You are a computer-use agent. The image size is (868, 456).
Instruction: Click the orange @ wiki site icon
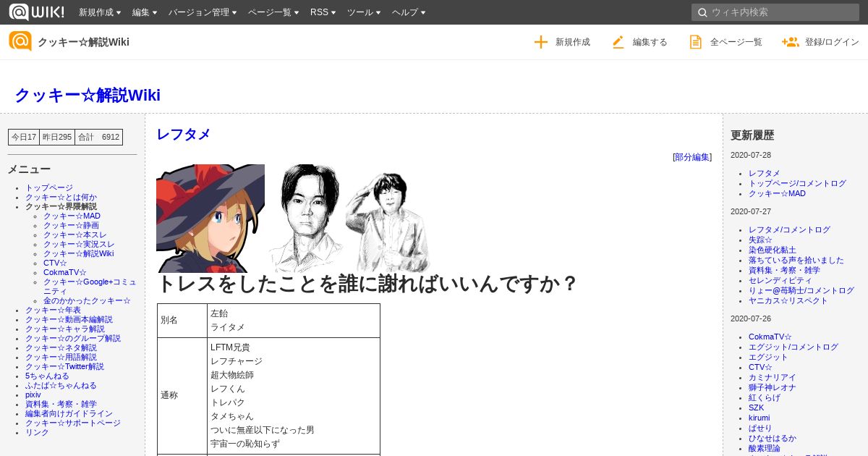(20, 41)
